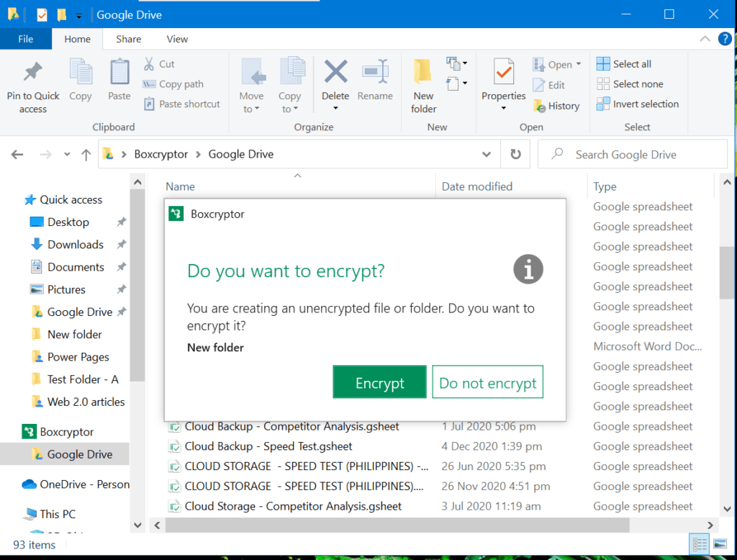
Task: Click the Encrypt button
Action: click(x=379, y=381)
